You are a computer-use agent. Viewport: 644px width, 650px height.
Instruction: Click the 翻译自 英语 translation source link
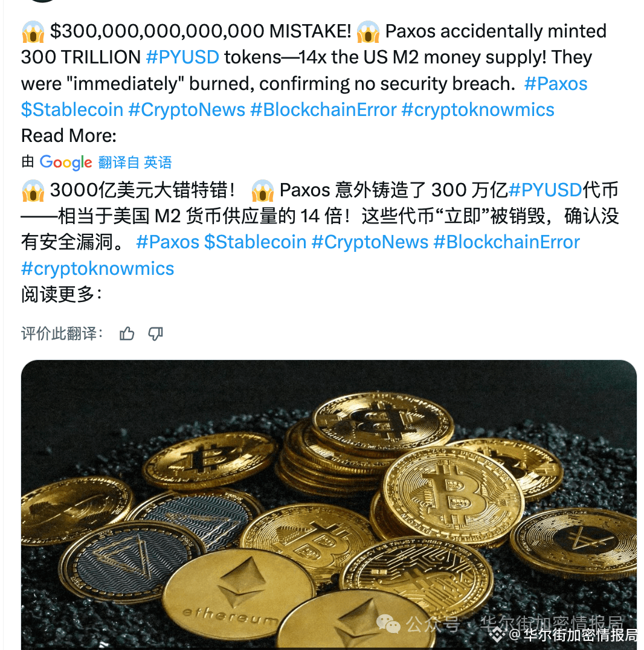pyautogui.click(x=135, y=162)
